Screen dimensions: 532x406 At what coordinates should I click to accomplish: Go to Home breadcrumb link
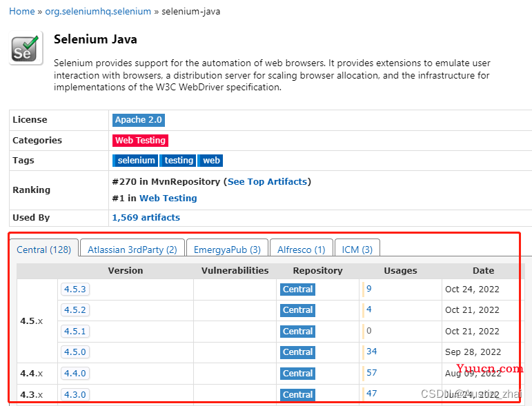click(21, 12)
